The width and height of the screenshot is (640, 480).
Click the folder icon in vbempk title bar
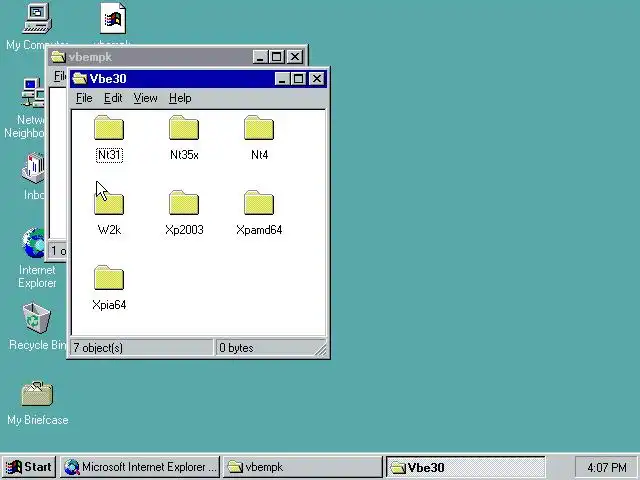[58, 56]
